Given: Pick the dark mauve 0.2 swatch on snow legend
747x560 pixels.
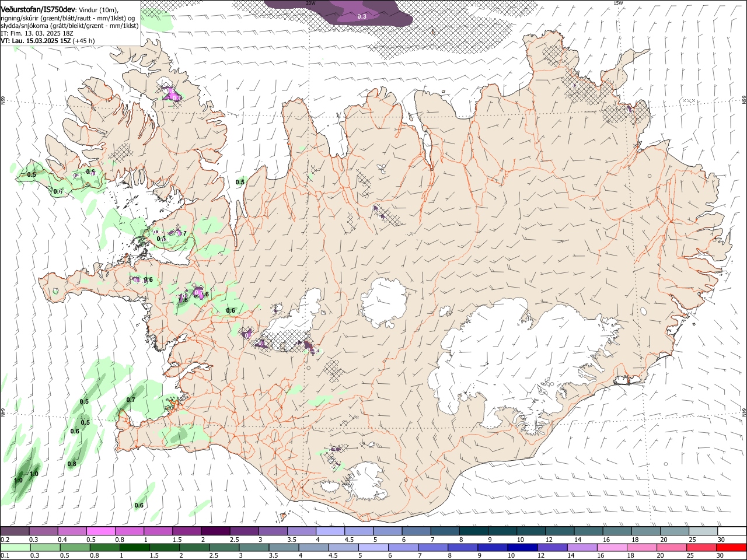Looking at the screenshot, I should click(15, 531).
